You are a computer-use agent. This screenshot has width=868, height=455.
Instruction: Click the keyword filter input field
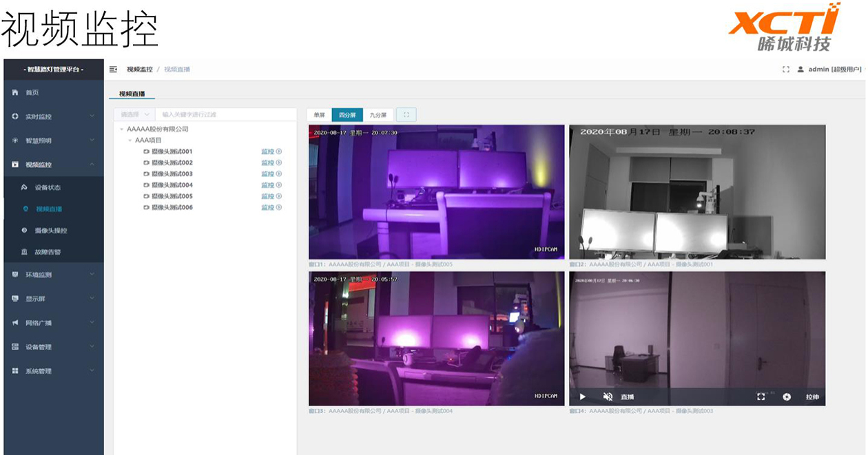tap(225, 115)
